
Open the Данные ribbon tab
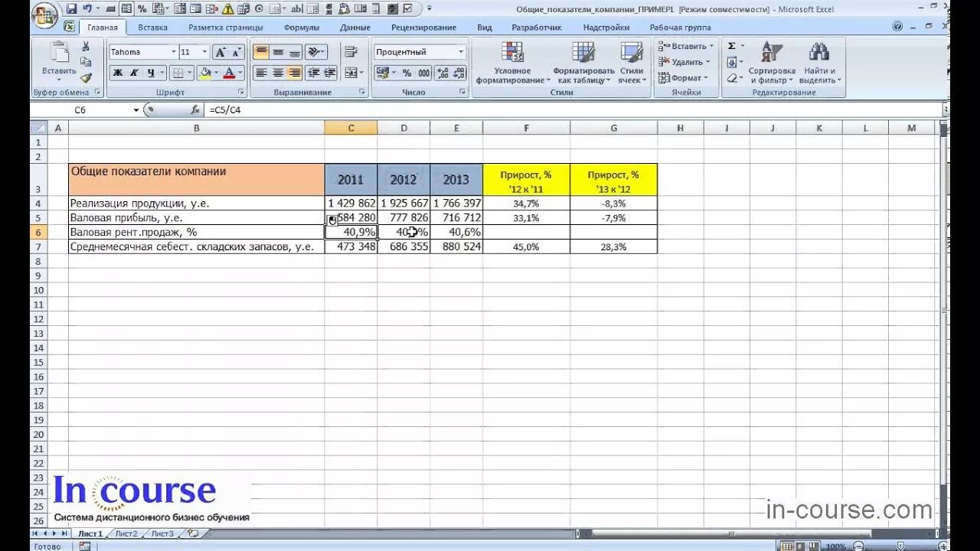[355, 28]
